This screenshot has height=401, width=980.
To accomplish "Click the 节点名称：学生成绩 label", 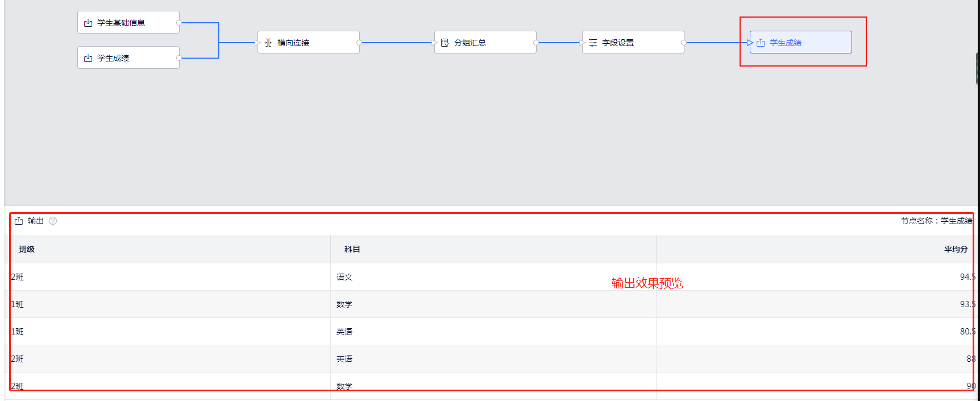I will pos(936,221).
